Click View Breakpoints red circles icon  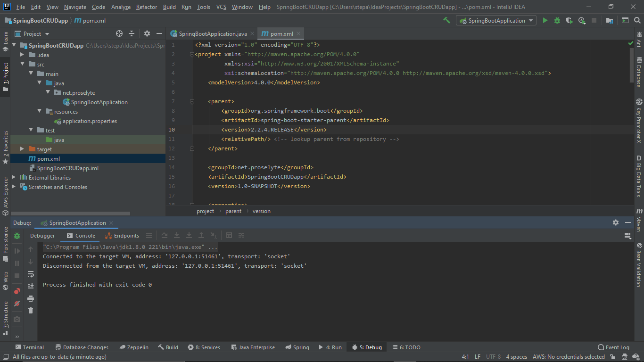coord(17,291)
